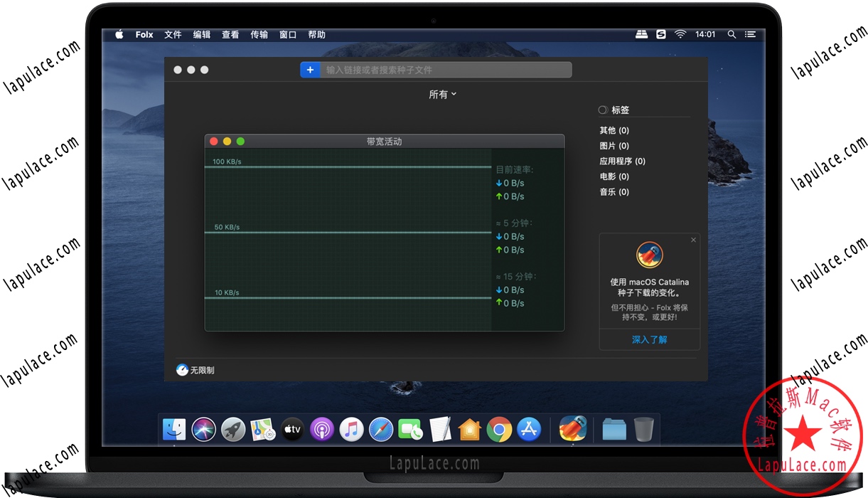Open Folx from the Dock
Viewport: 868px width, 498px height.
[572, 429]
